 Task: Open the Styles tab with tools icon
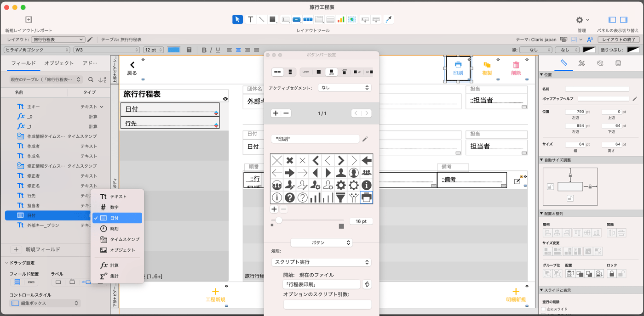coord(581,63)
